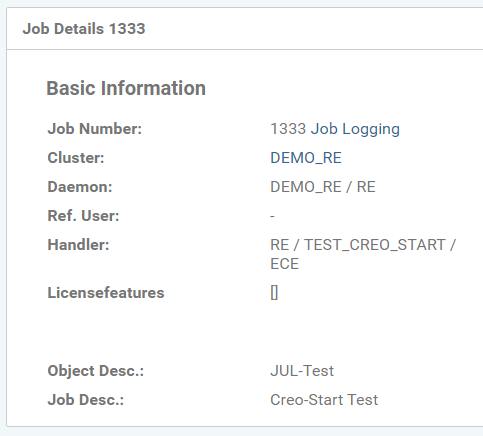Click the Handler label
The height and width of the screenshot is (436, 483).
click(78, 245)
